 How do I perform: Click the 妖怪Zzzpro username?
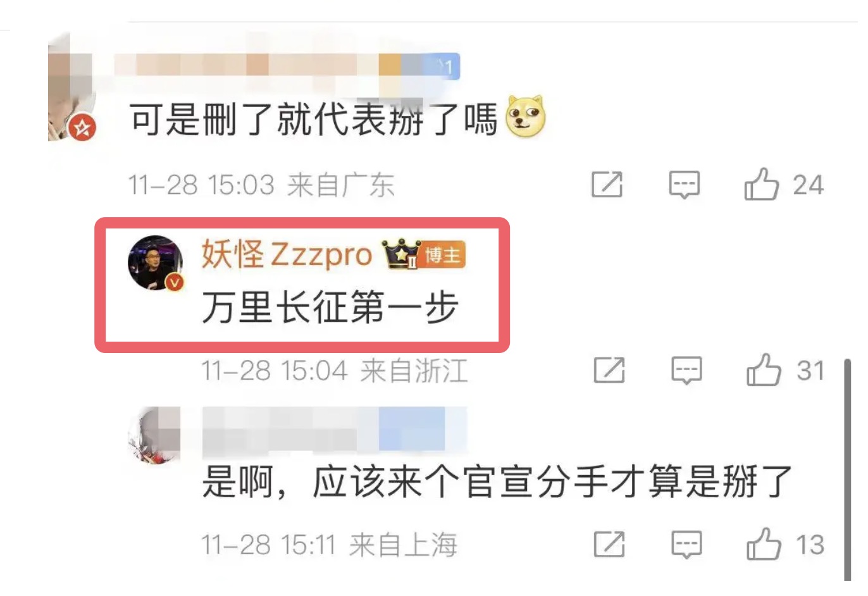(x=287, y=254)
